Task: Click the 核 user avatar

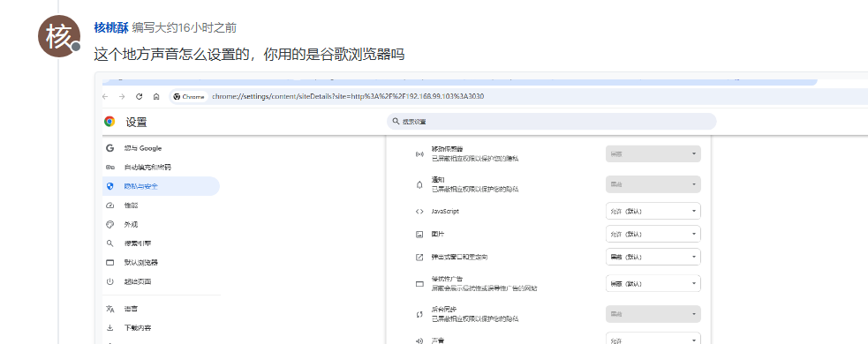Action: pos(59,36)
